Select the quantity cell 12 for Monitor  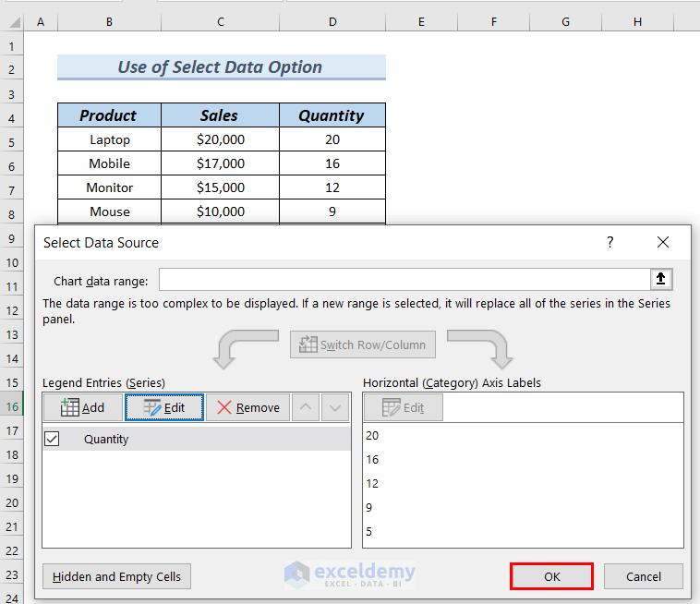coord(332,187)
